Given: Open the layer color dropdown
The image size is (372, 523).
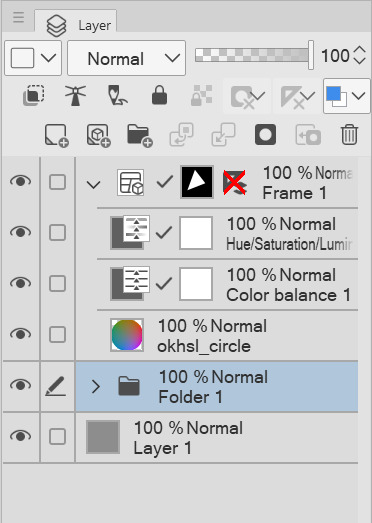Looking at the screenshot, I should click(347, 96).
